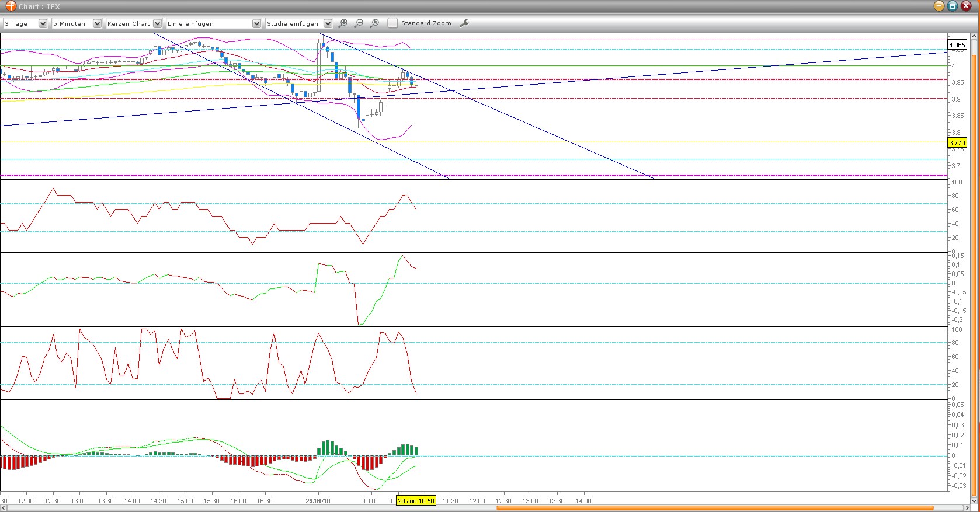Click the zoom in magnifier icon
This screenshot has width=980, height=512.
(343, 23)
